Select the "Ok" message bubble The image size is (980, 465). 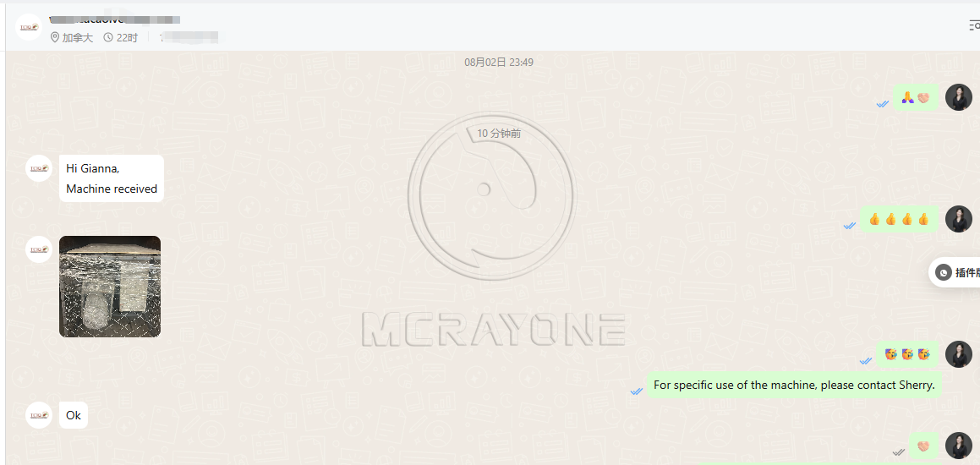(74, 415)
